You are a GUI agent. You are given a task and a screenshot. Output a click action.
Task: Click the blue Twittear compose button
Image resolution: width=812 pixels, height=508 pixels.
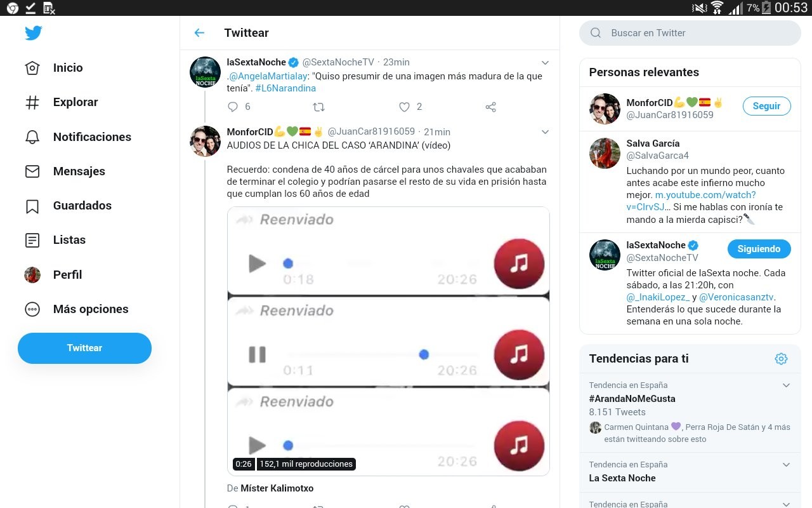(84, 348)
